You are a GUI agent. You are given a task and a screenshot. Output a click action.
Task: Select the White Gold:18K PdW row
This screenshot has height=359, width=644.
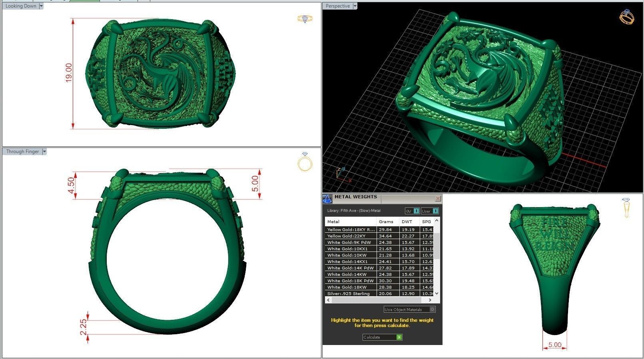379,281
